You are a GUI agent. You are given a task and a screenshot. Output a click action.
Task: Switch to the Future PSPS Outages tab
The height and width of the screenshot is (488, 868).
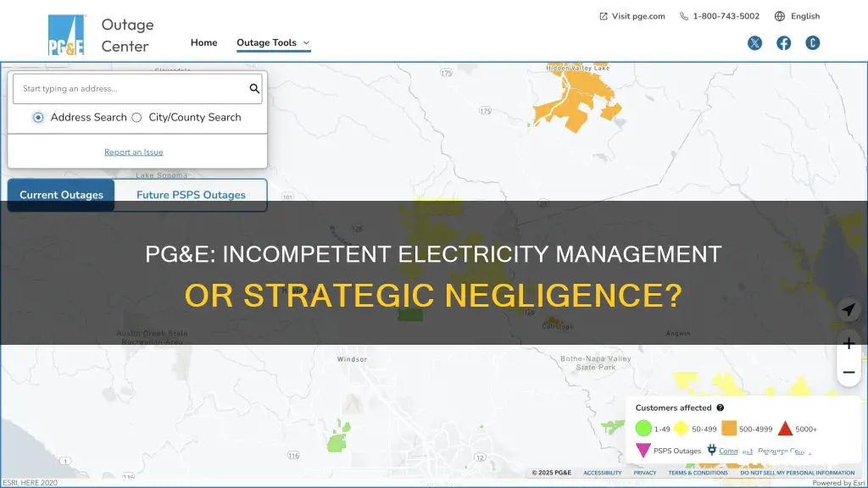[x=191, y=195]
